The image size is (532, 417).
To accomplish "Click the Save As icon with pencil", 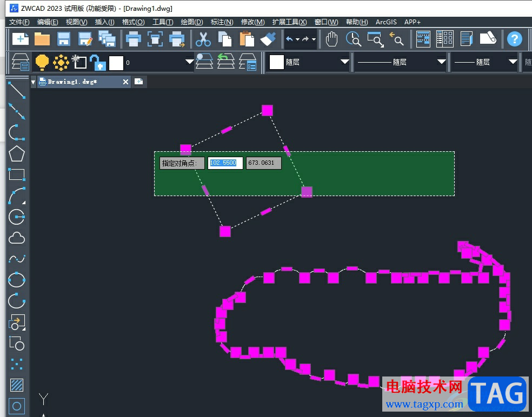I will click(x=85, y=39).
